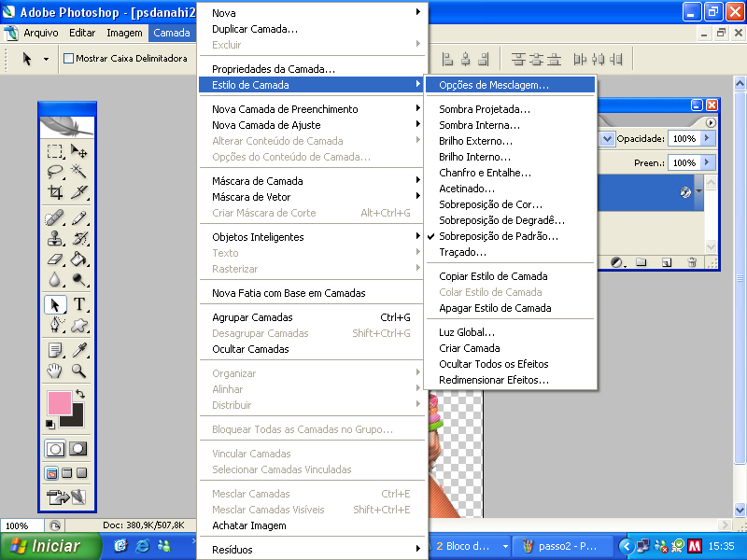Open Arquivo menu
Screen dimensions: 747x560
pos(40,33)
